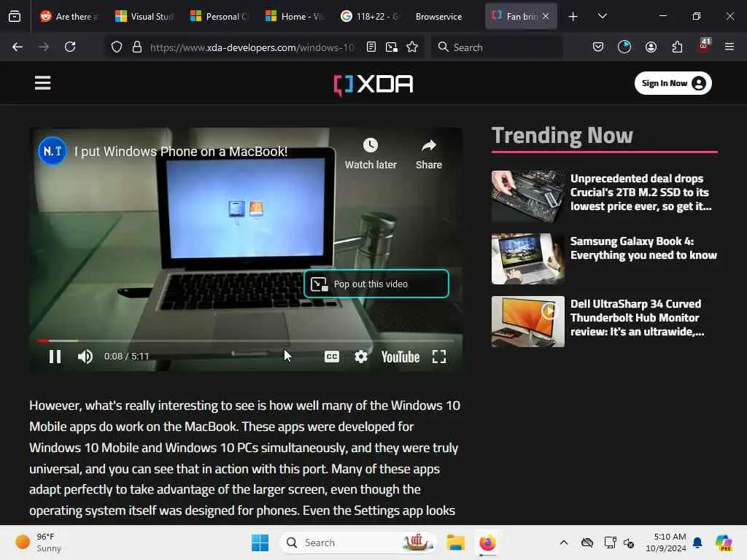This screenshot has width=747, height=560.
Task: Switch to the Personal Microsoft tab
Action: pos(220,16)
